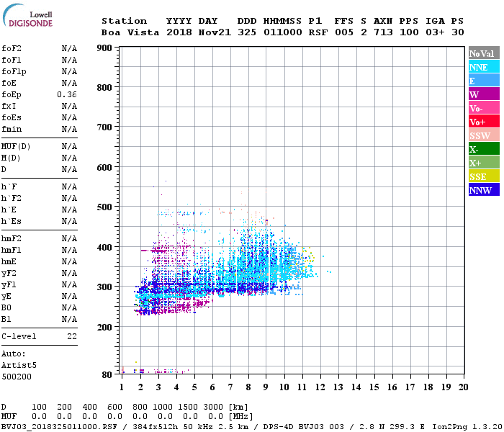The width and height of the screenshot is (504, 432).
Task: Click the h`E parameter label
Action: coord(9,210)
